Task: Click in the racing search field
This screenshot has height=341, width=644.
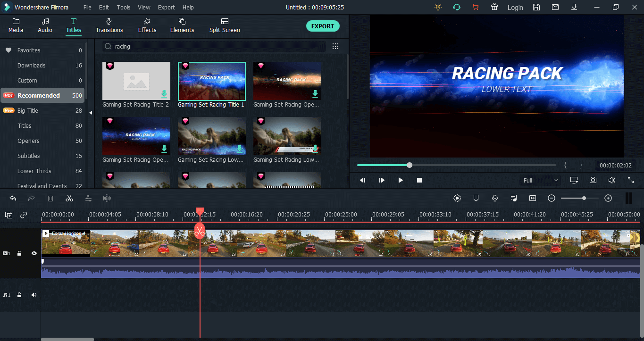Action: click(214, 46)
